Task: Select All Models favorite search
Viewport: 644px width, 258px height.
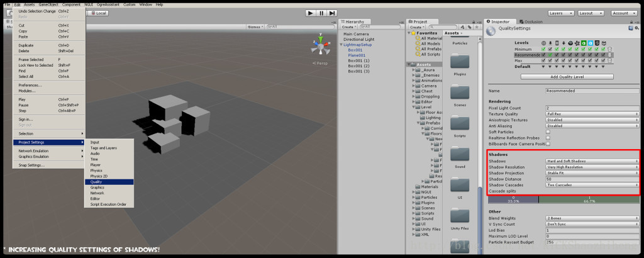Action: coord(428,43)
